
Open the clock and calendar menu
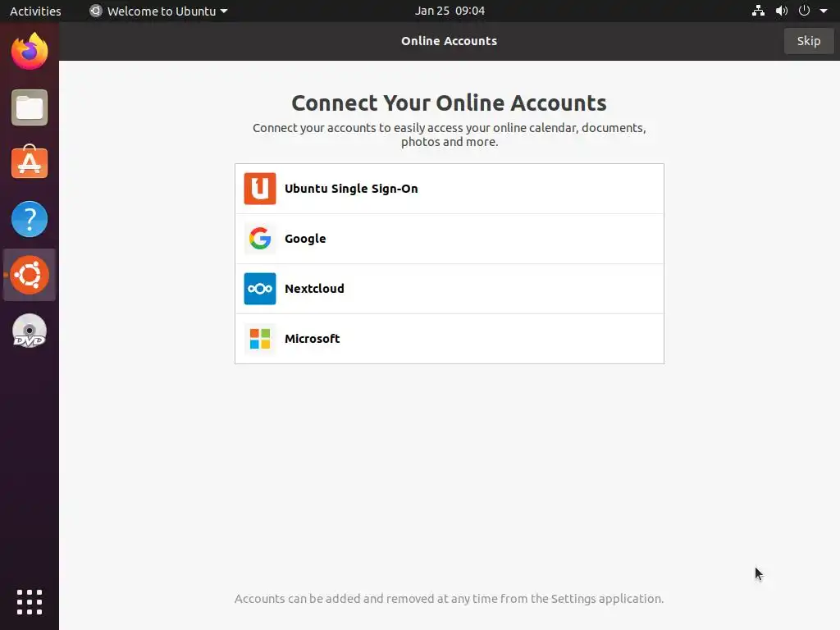pyautogui.click(x=450, y=11)
